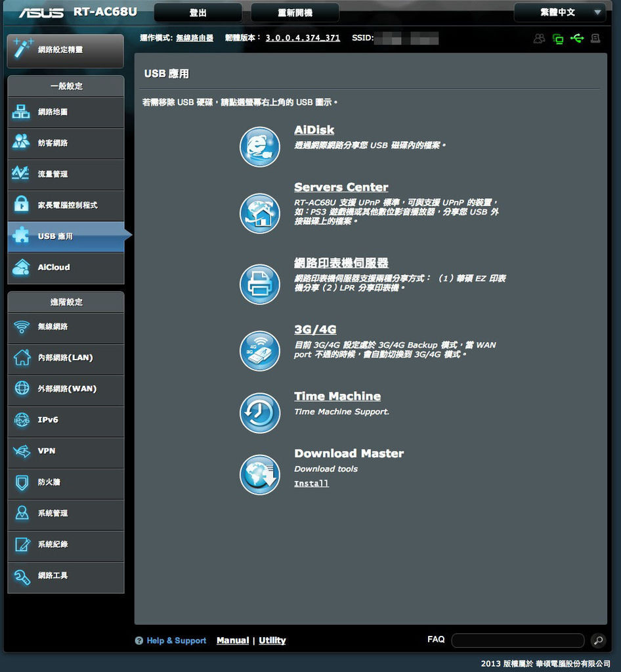Click the Help & Support question icon

pos(139,640)
